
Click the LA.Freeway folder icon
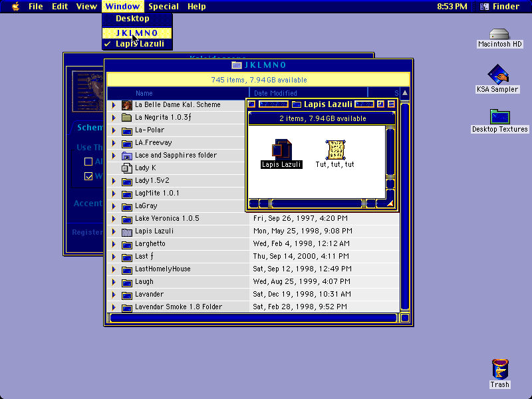(126, 143)
